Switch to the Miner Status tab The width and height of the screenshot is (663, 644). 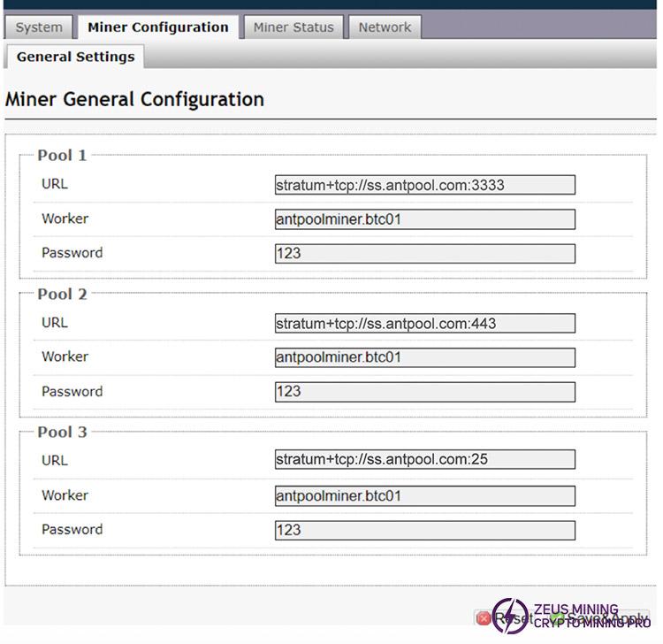point(293,27)
